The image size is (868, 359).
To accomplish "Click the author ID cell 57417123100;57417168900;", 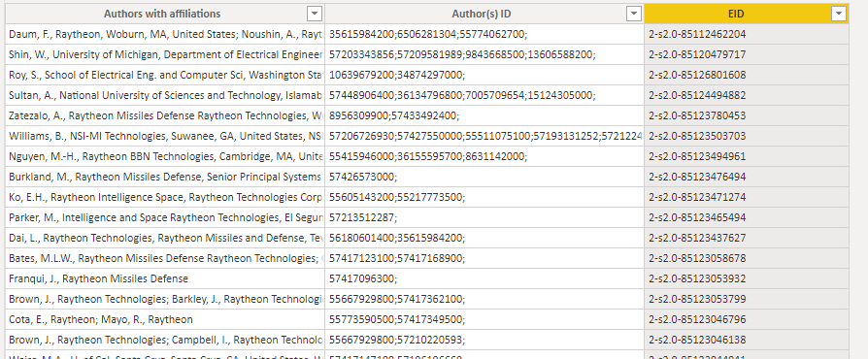I will tap(484, 258).
